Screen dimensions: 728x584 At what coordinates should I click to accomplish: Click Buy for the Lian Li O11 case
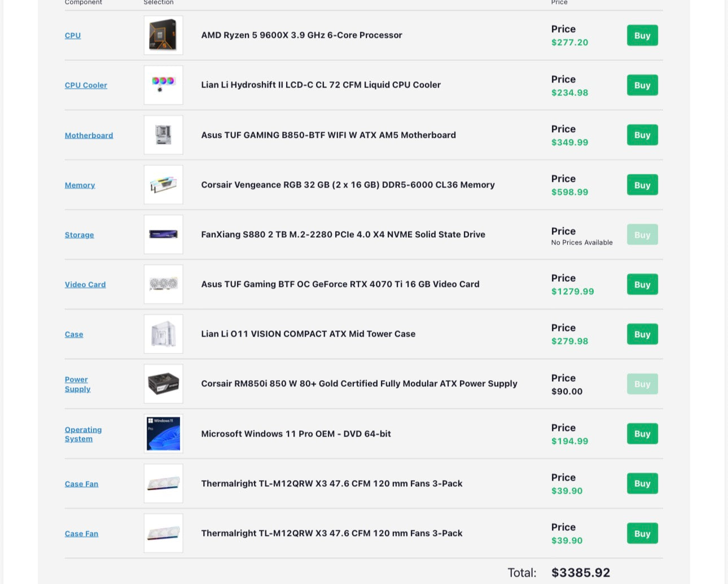pos(642,334)
